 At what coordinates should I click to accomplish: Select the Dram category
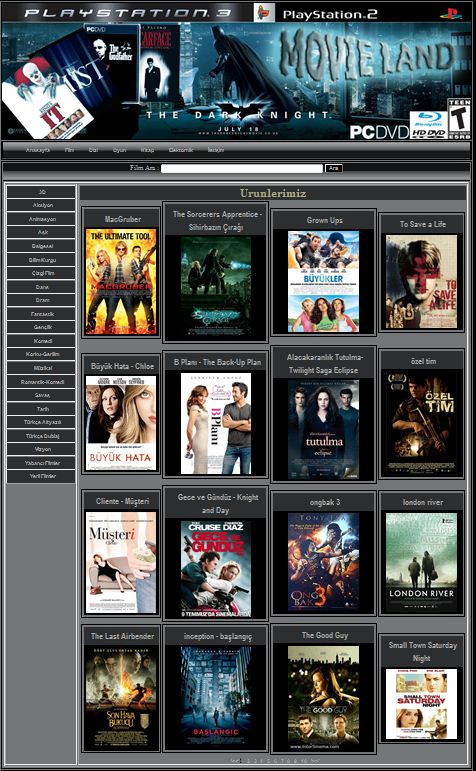coord(41,300)
